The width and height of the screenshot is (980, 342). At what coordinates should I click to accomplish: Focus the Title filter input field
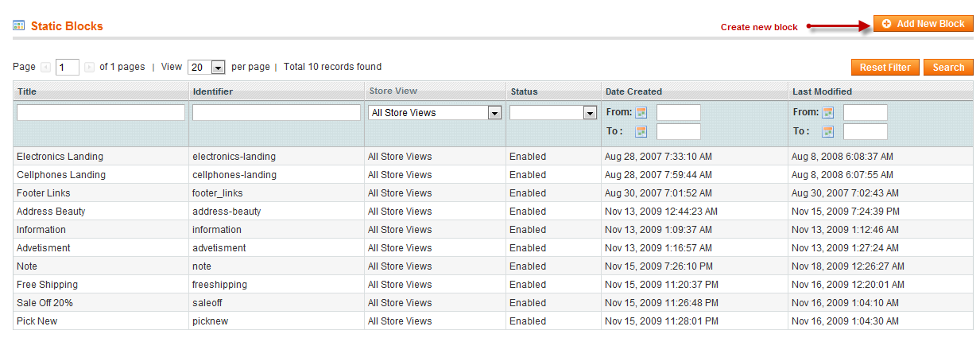pos(101,113)
